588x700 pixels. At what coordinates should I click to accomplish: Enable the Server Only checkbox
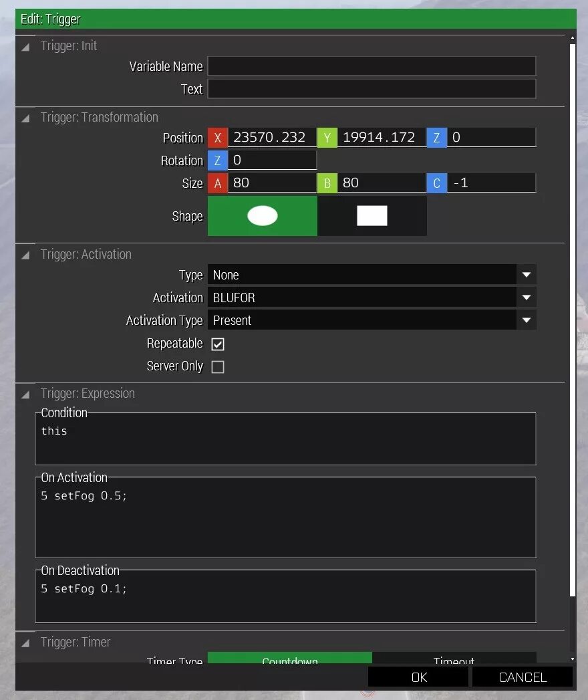click(x=218, y=367)
